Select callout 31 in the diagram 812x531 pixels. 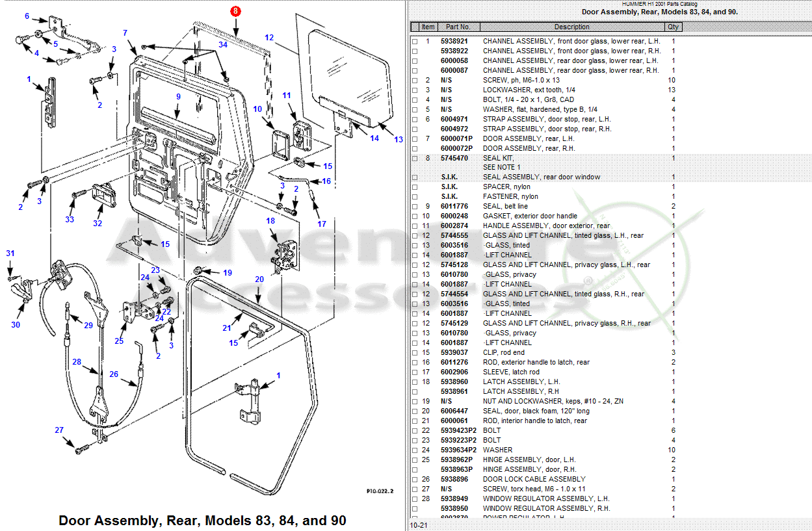pyautogui.click(x=10, y=253)
